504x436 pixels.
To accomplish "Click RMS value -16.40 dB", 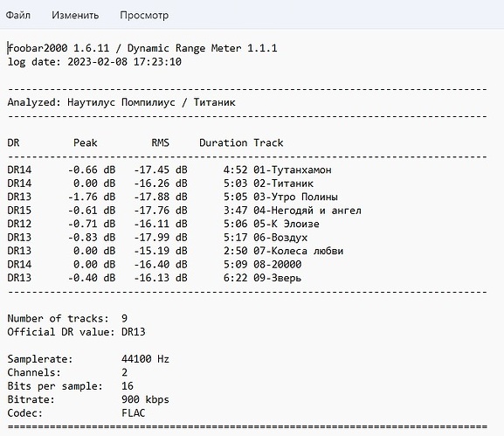I will point(161,264).
